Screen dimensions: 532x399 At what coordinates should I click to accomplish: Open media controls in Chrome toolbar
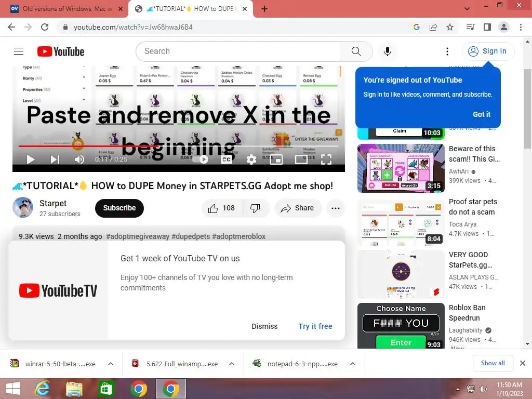[x=470, y=27]
